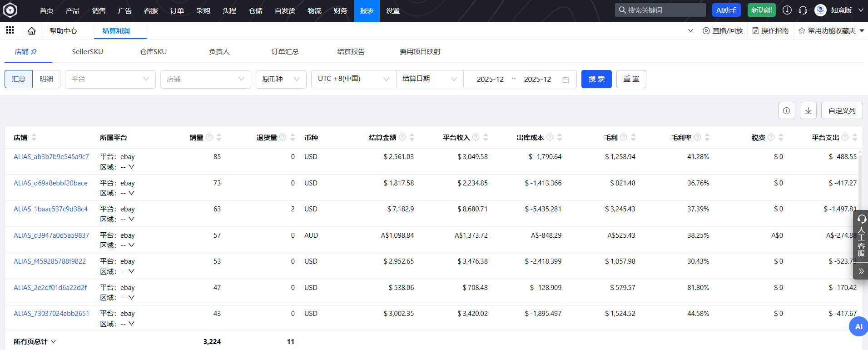The width and height of the screenshot is (868, 350).
Task: Open the floating AI assistant bubble
Action: pyautogui.click(x=858, y=326)
